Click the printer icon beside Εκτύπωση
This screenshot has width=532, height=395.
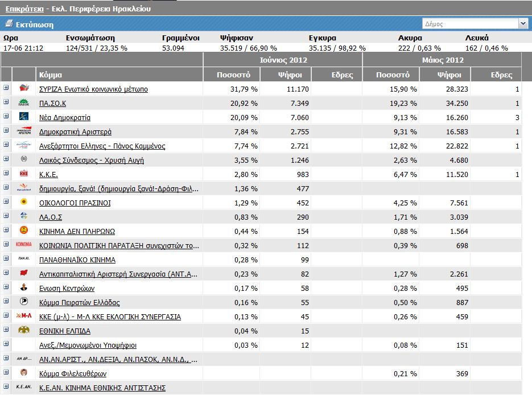click(9, 24)
